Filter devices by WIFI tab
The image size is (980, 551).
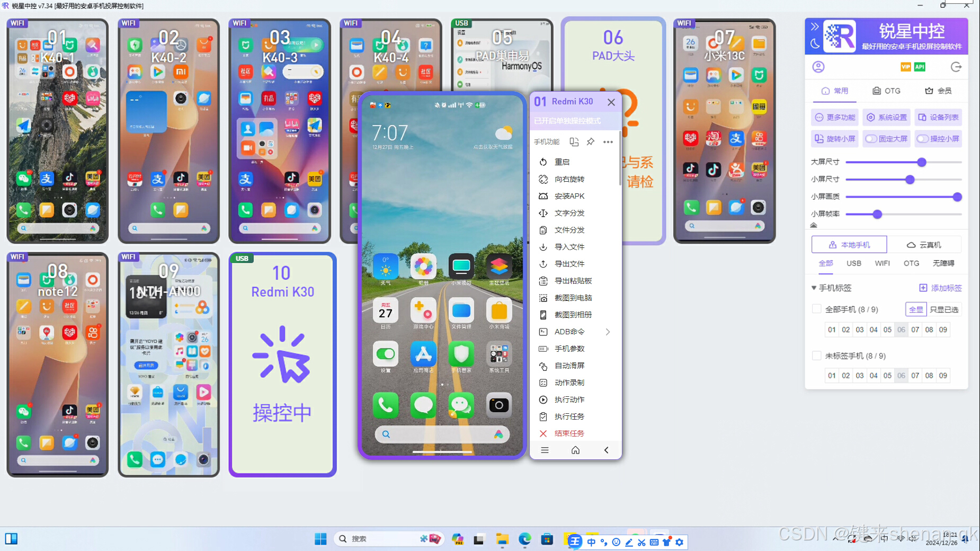click(882, 263)
